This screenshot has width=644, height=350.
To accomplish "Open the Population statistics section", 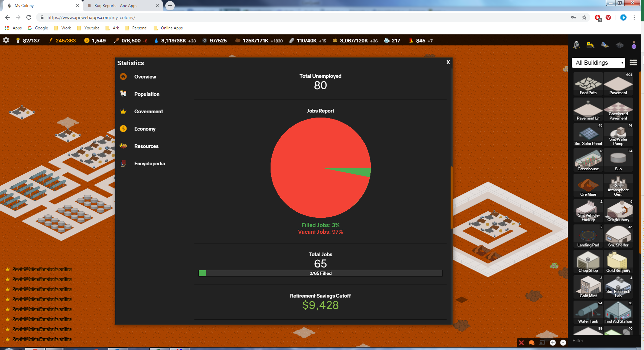I will click(x=147, y=94).
